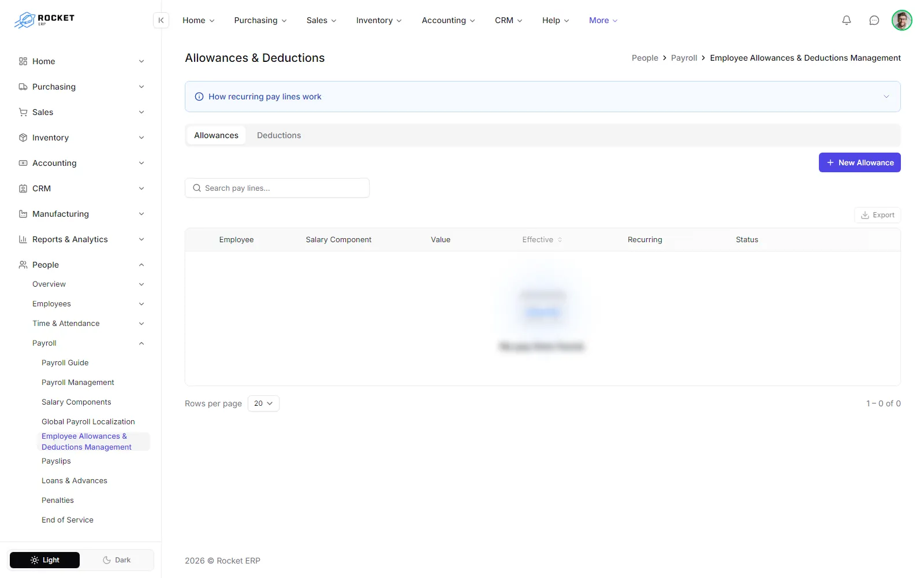The width and height of the screenshot is (924, 578).
Task: Open Payslips in the sidebar
Action: point(56,461)
